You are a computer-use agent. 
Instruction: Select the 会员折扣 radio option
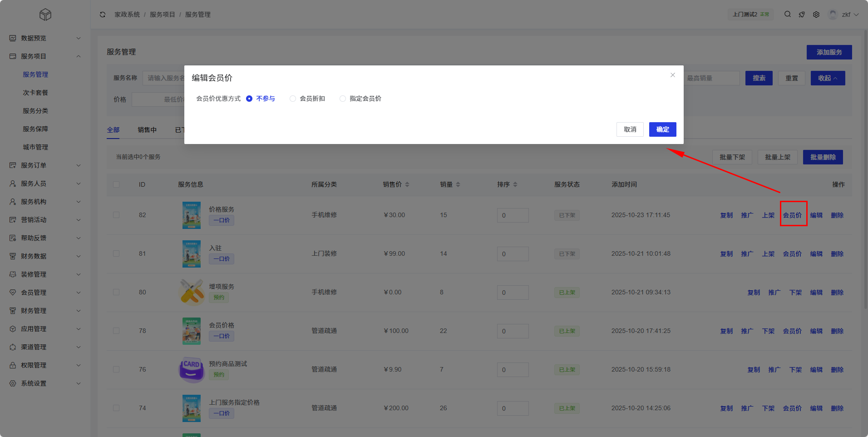click(x=293, y=99)
